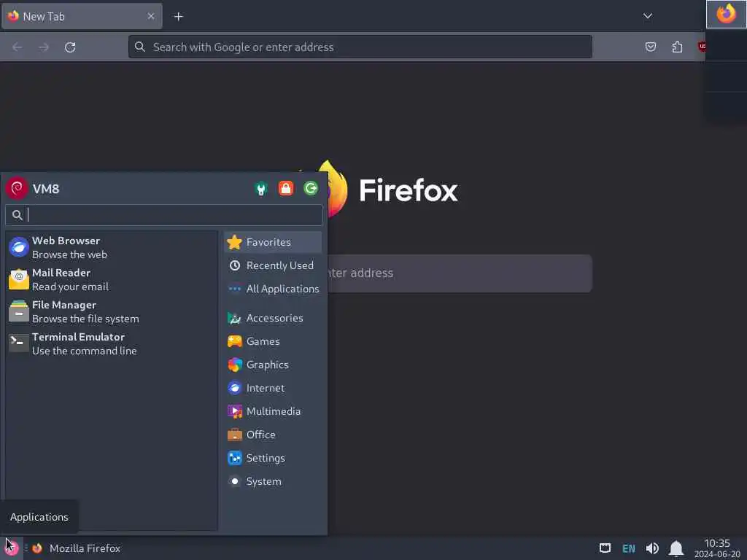Open Multimedia category

273,411
